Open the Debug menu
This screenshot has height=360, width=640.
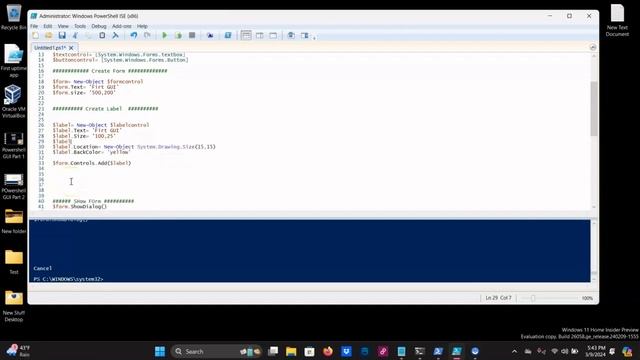99,26
